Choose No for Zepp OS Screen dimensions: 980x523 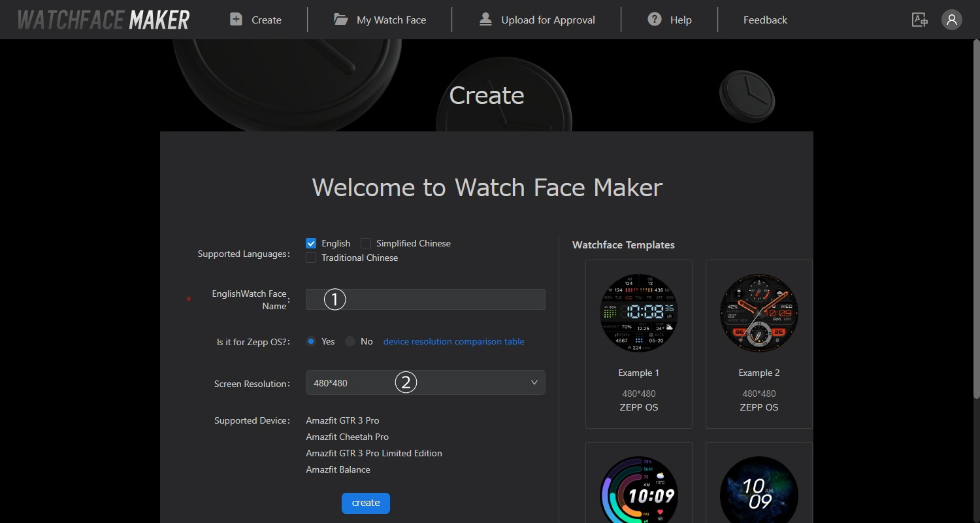(x=350, y=341)
